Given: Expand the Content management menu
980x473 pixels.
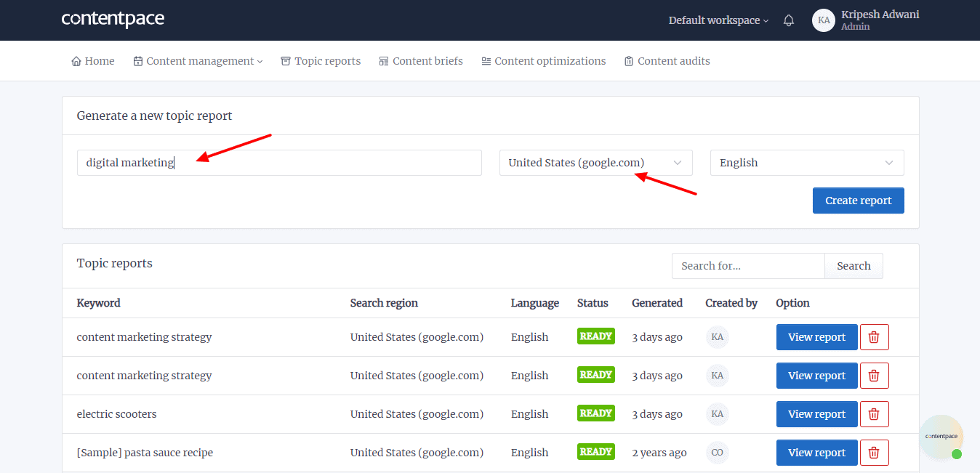Looking at the screenshot, I should point(198,61).
